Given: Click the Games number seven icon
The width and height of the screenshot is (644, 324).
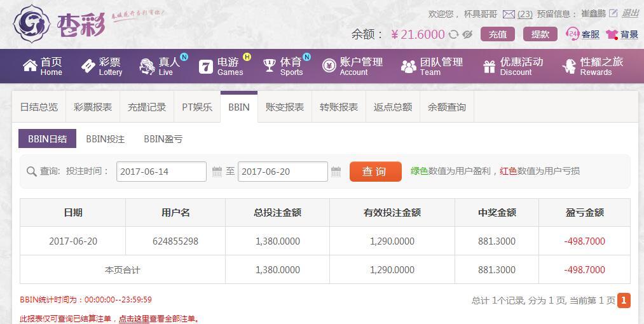Looking at the screenshot, I should click(206, 67).
